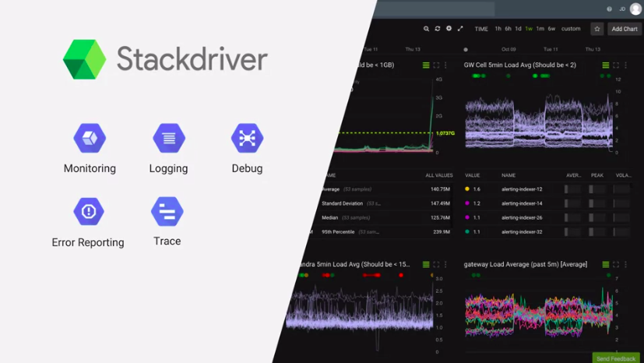Image resolution: width=644 pixels, height=363 pixels.
Task: Toggle legend list for gateway Load Average chart
Action: point(605,264)
